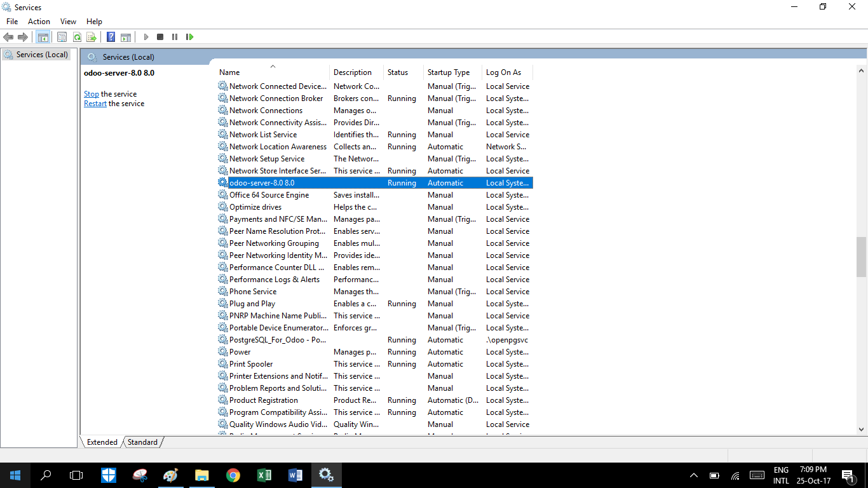Image resolution: width=868 pixels, height=488 pixels.
Task: Click the gear icon beside Print Spooler
Action: point(222,364)
